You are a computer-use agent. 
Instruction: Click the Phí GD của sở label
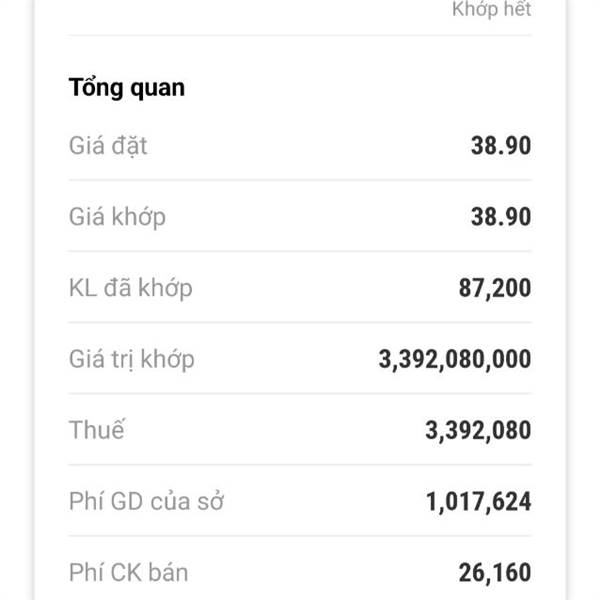146,501
